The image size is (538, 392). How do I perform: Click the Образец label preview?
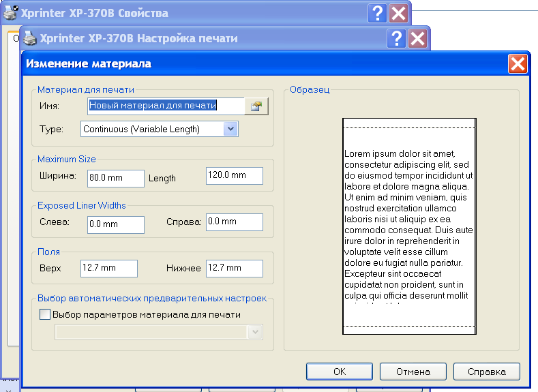(x=408, y=226)
